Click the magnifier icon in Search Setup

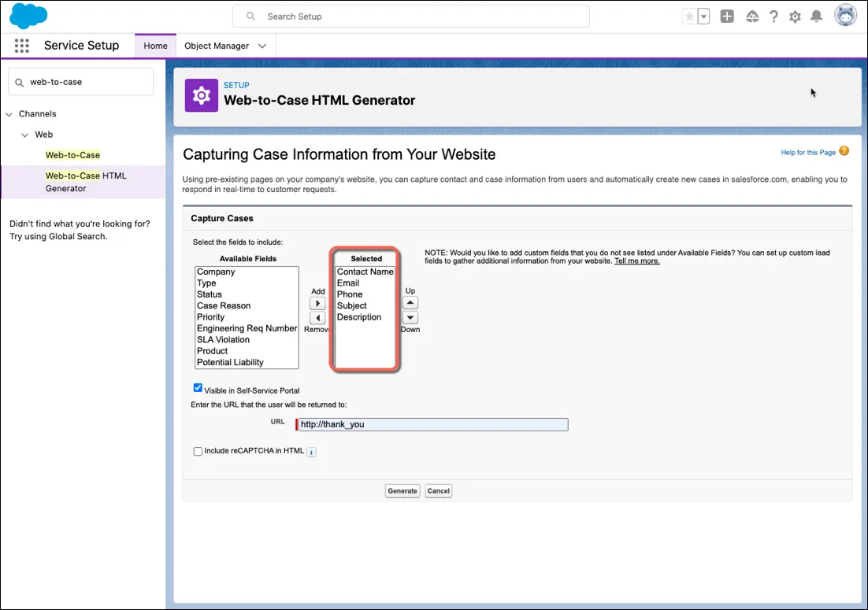click(x=250, y=17)
